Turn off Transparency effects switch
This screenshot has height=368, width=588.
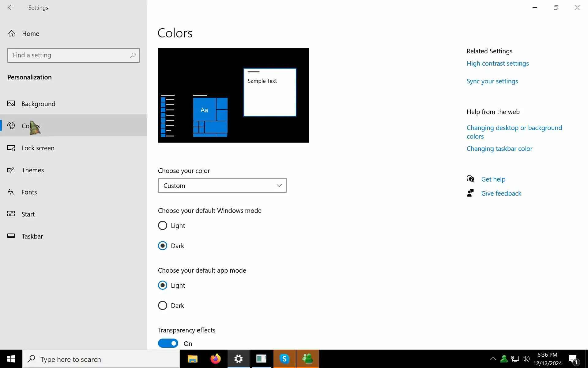(x=168, y=343)
